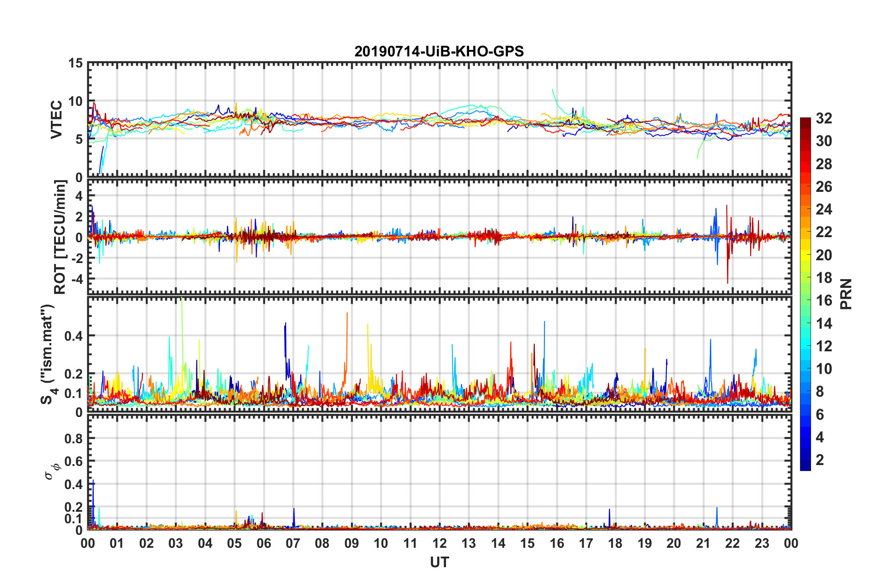Click VTEC y-axis tick label 15
Viewport: 879px width, 588px height.
coord(75,63)
